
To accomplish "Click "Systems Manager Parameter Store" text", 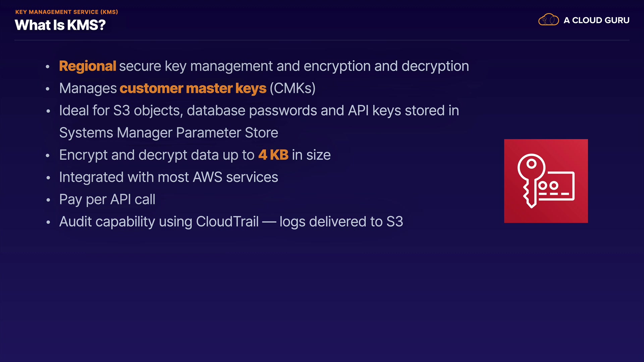I will pyautogui.click(x=168, y=133).
